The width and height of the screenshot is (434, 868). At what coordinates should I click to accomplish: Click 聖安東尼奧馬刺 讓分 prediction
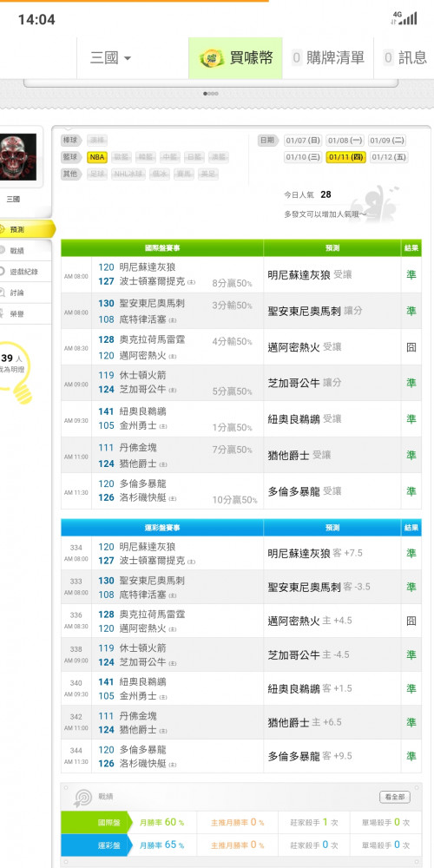tap(316, 311)
